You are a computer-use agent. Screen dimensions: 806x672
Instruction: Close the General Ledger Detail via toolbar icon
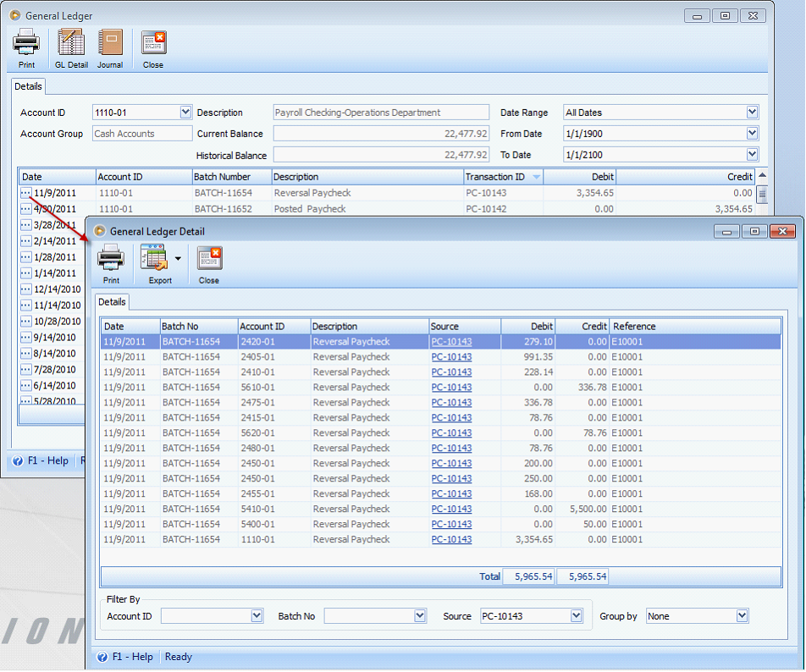208,262
